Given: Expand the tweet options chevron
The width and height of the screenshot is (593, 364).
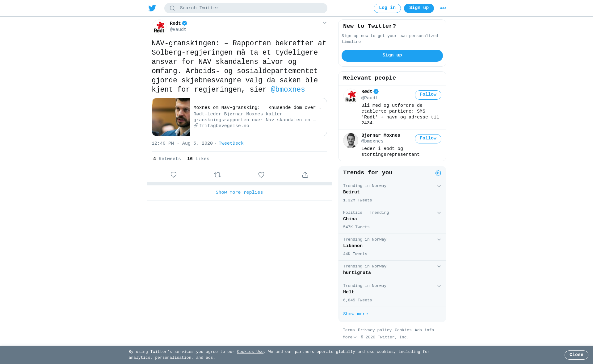Looking at the screenshot, I should tap(325, 23).
